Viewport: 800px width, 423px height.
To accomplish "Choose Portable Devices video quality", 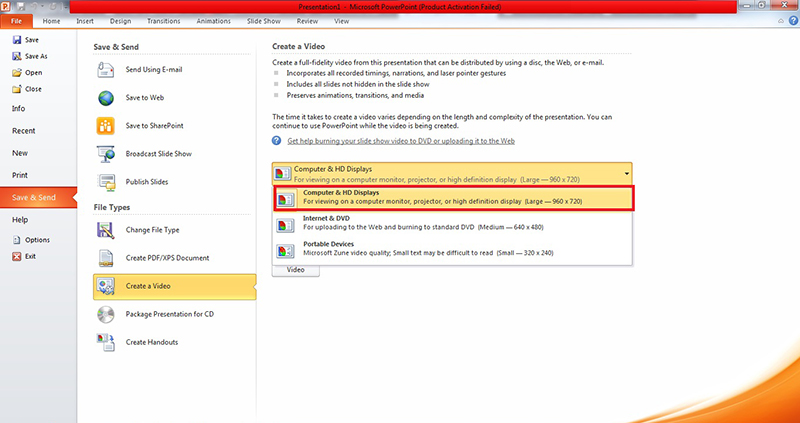I will coord(453,250).
